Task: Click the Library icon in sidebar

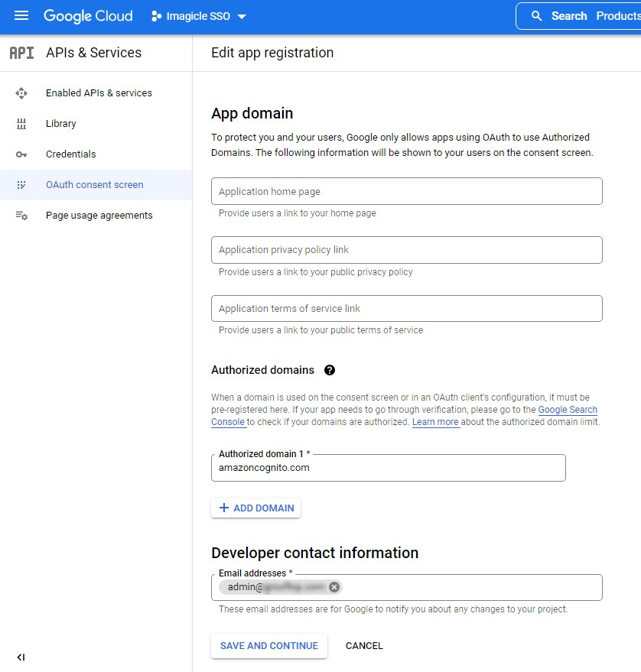Action: 21,124
